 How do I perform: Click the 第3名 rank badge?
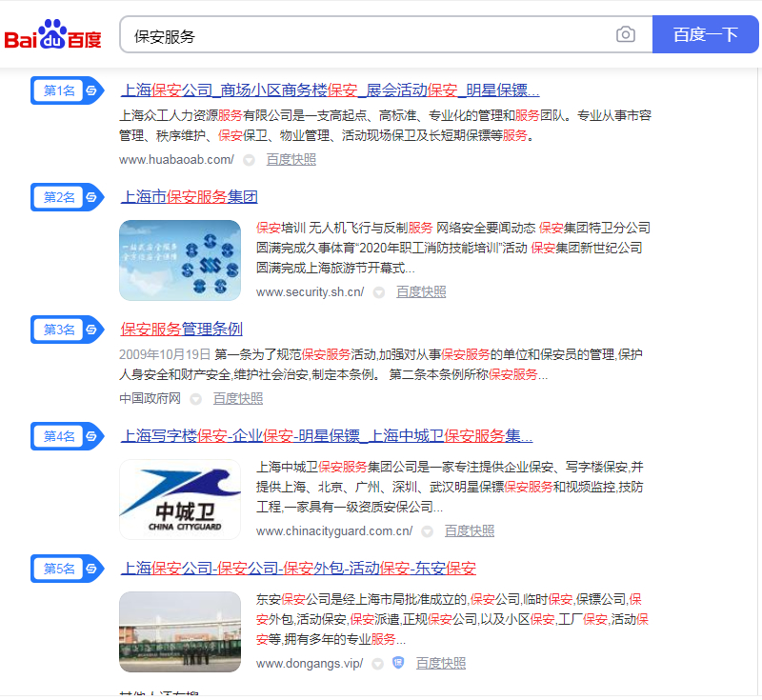(67, 330)
